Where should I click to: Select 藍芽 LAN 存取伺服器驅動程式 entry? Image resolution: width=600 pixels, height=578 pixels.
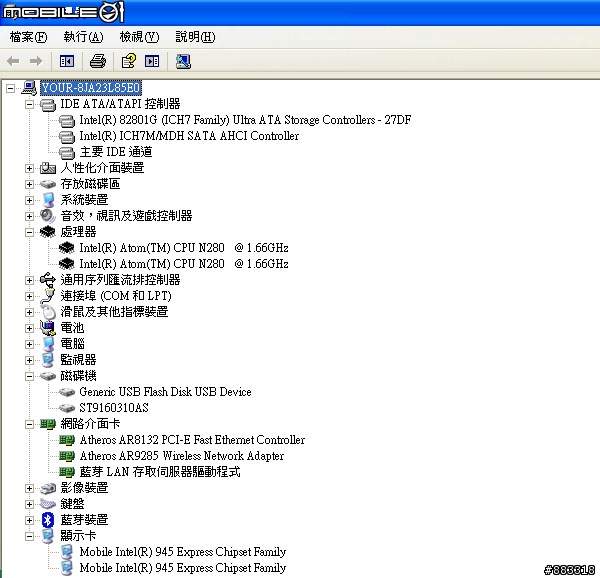tap(160, 472)
